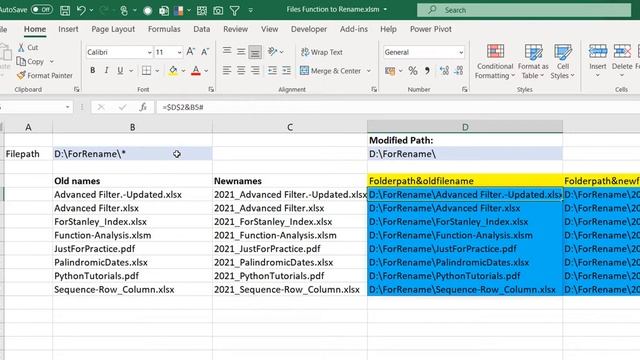The height and width of the screenshot is (360, 640).
Task: Toggle Wrap Text
Action: (x=322, y=52)
